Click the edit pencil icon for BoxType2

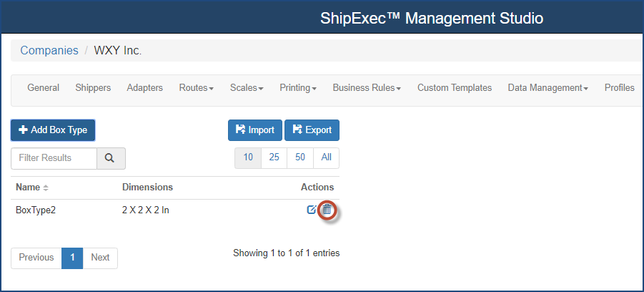312,210
